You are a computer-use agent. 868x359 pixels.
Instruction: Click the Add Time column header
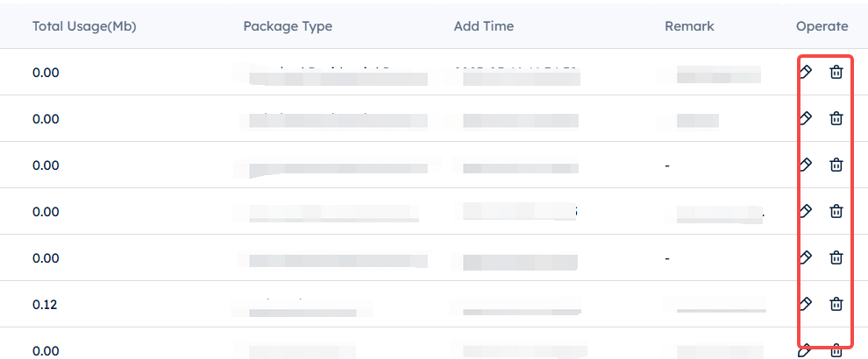[x=484, y=26]
